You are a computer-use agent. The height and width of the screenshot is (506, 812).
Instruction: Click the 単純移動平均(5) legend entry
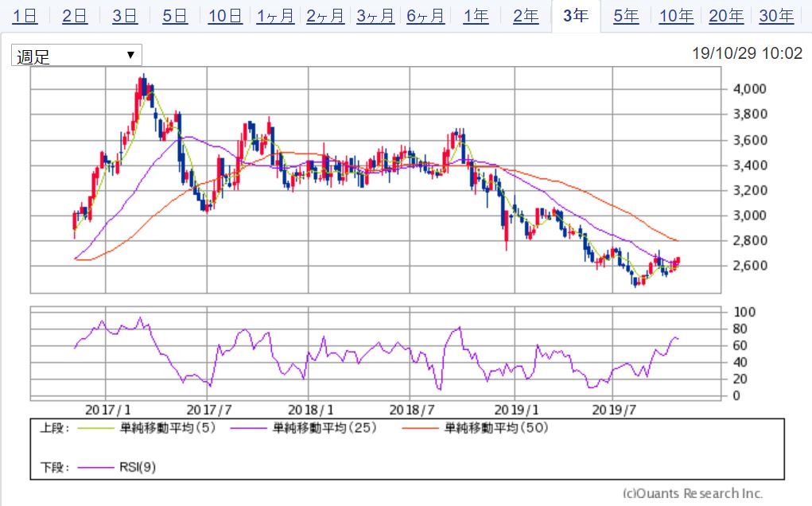point(167,428)
